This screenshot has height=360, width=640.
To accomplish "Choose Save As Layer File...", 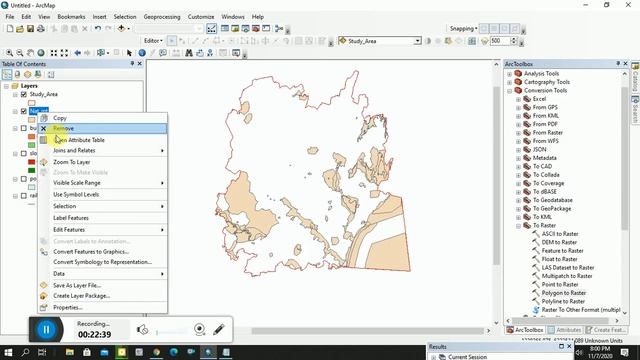I will coord(102,285).
